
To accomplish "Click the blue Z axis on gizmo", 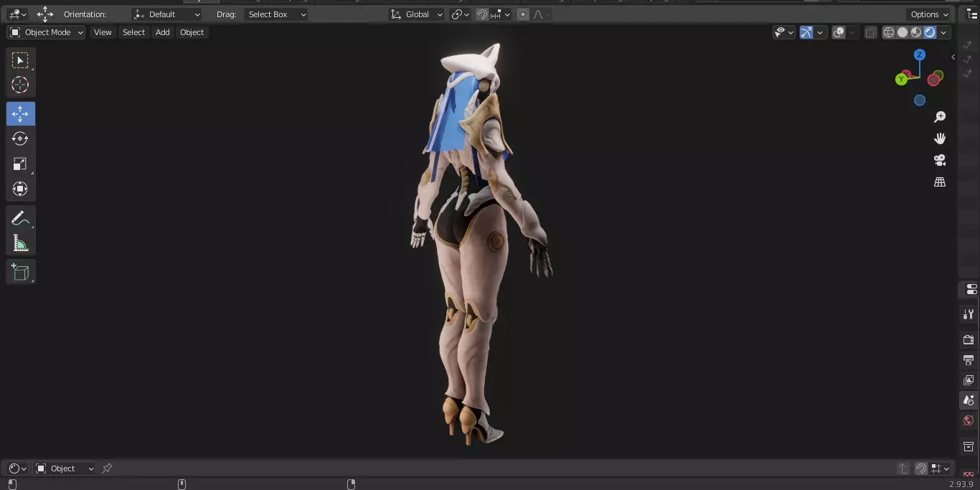I will pos(920,55).
